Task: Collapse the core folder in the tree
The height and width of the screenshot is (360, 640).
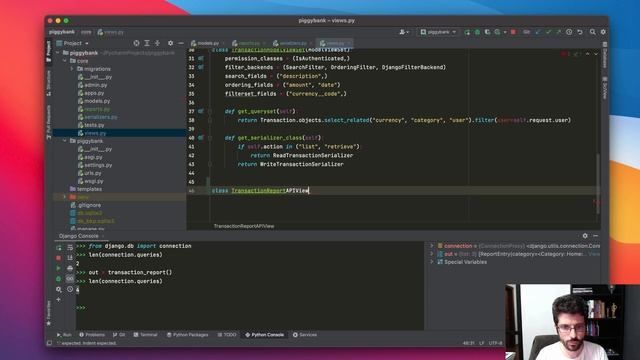Action: pyautogui.click(x=65, y=61)
